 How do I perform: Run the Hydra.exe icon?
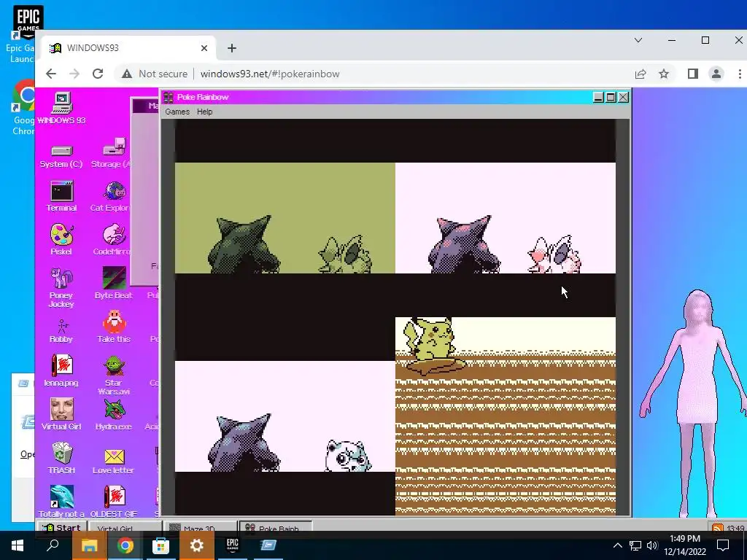[113, 414]
